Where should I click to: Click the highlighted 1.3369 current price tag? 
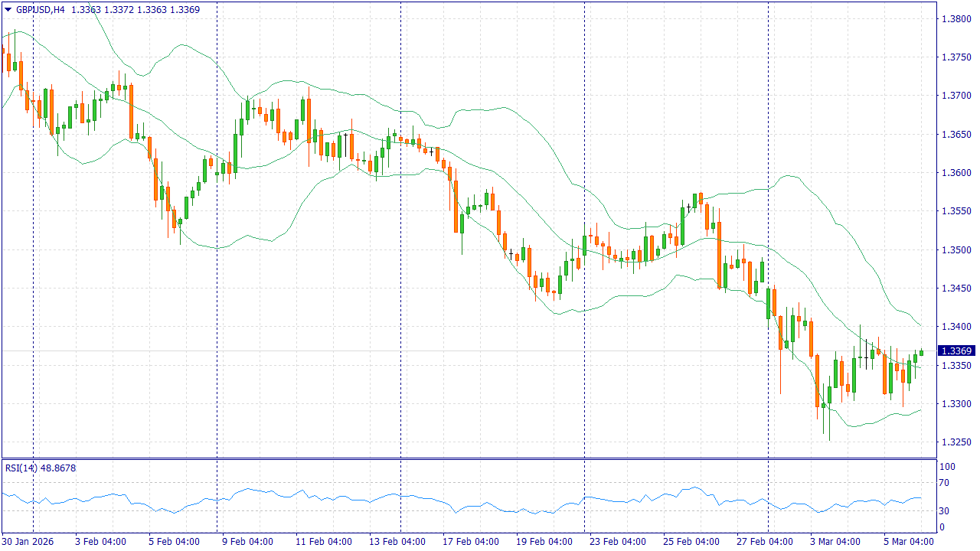pyautogui.click(x=955, y=350)
